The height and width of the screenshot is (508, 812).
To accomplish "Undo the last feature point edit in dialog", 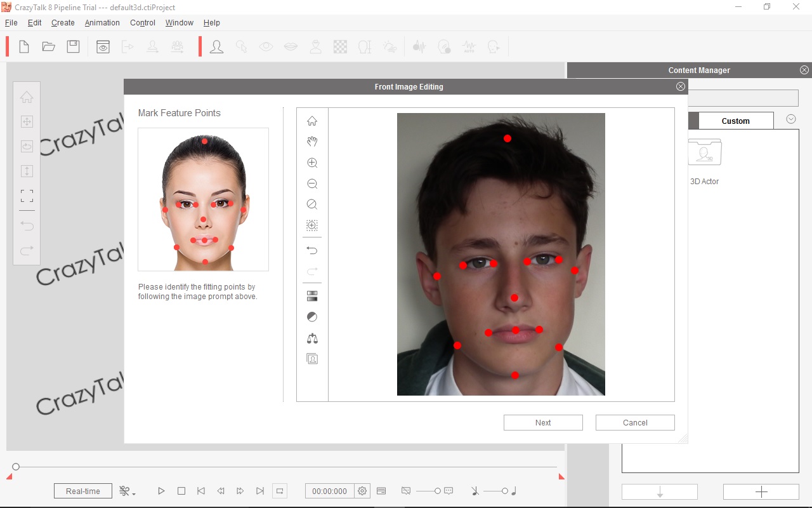I will pyautogui.click(x=312, y=250).
